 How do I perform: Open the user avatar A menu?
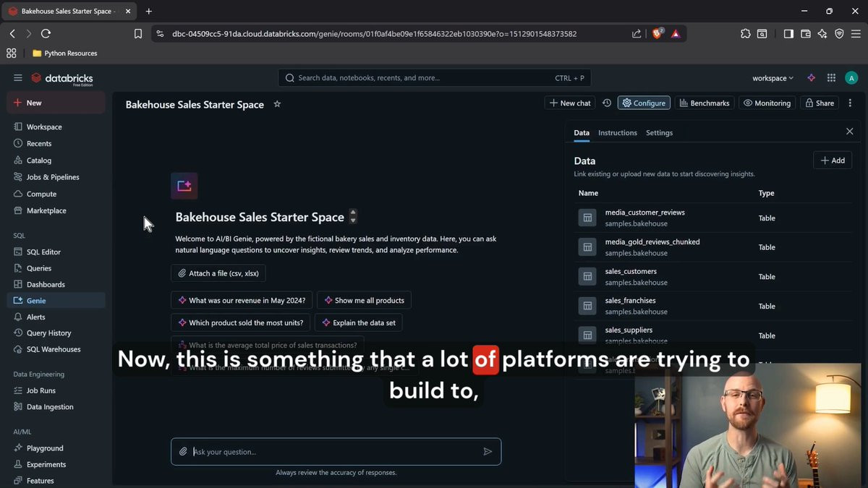(x=851, y=78)
